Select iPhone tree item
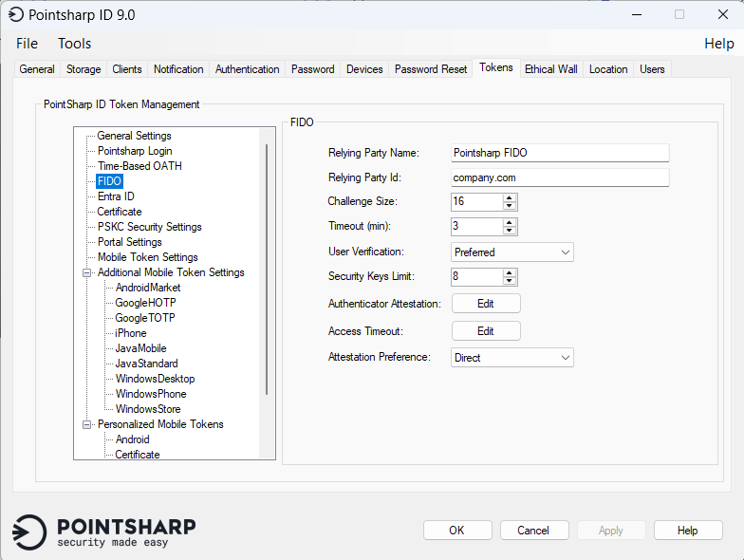Image resolution: width=744 pixels, height=560 pixels. (x=131, y=333)
